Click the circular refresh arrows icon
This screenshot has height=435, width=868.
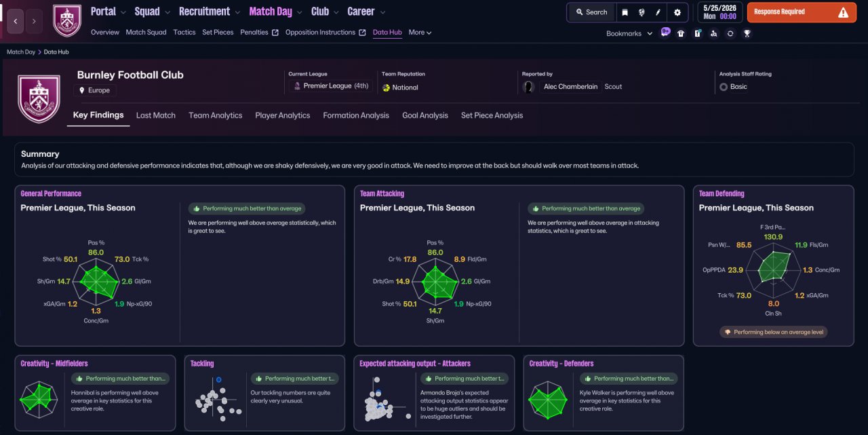tap(730, 33)
